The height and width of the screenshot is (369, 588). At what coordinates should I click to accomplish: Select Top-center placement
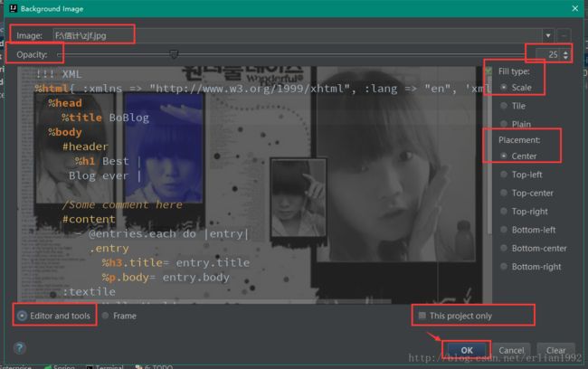coord(526,193)
